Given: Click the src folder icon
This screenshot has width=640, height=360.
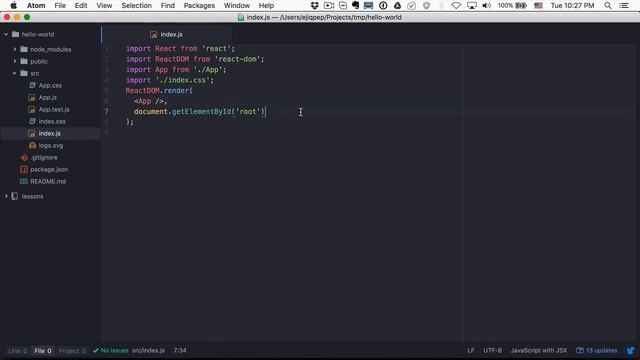Looking at the screenshot, I should coord(24,73).
